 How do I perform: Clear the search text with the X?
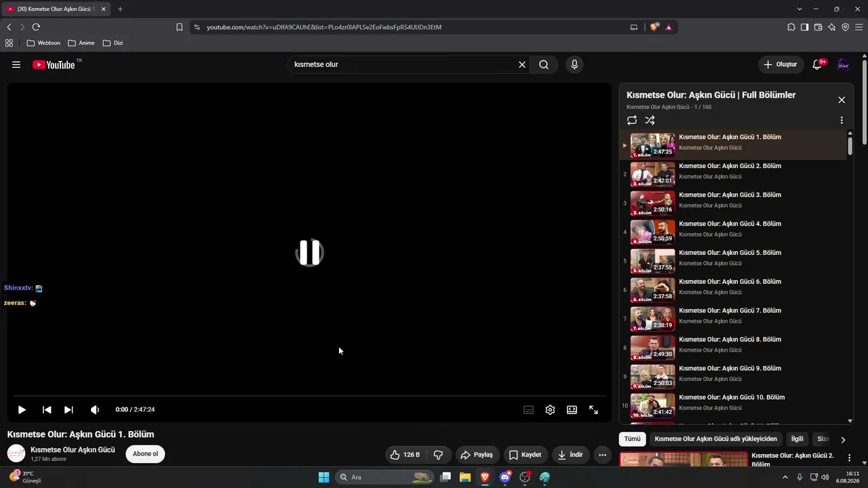(522, 64)
